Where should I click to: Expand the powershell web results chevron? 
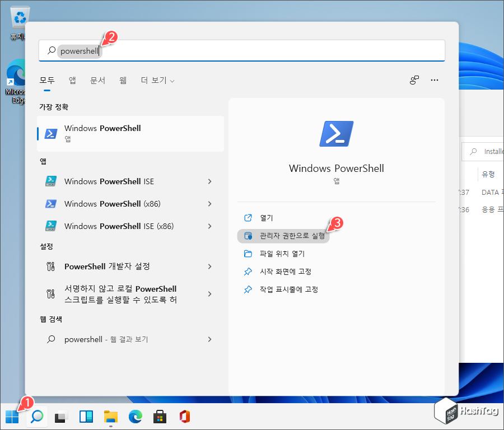[209, 339]
